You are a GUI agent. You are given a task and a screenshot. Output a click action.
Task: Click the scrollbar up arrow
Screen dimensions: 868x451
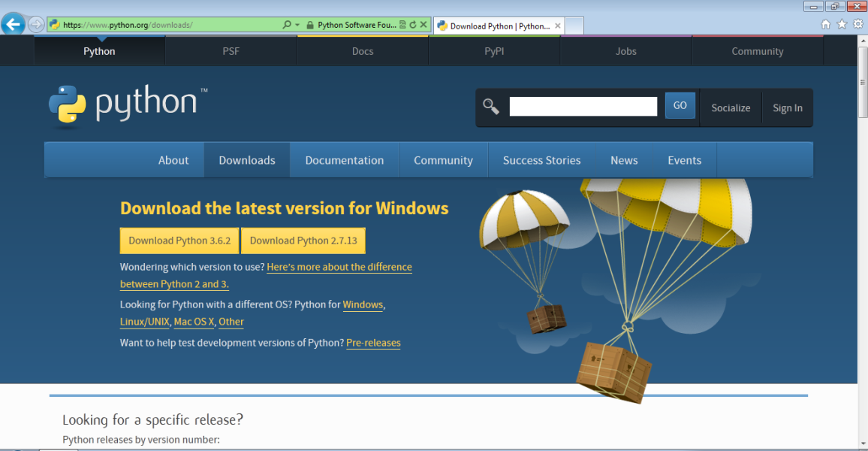coord(863,41)
